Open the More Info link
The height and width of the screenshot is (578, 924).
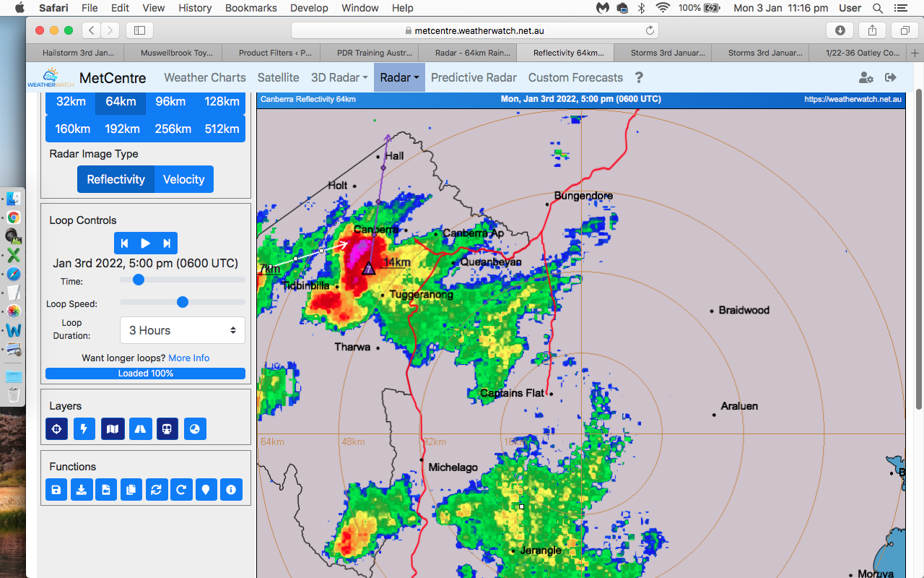[x=189, y=358]
